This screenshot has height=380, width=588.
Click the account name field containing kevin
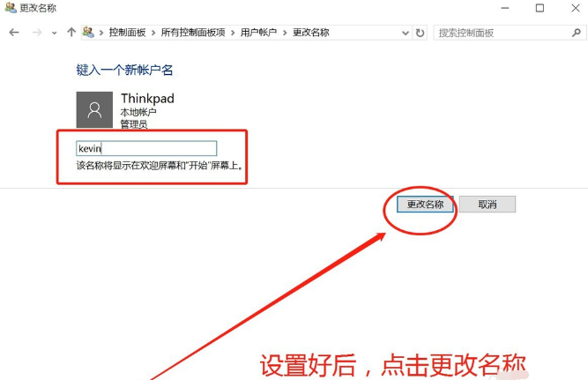(x=145, y=149)
